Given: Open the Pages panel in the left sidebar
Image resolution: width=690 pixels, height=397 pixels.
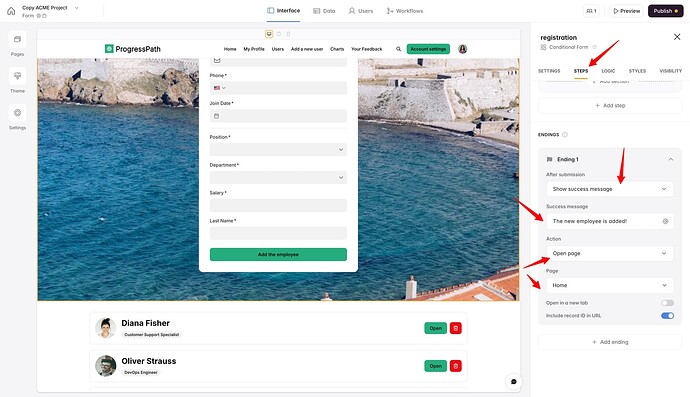Looking at the screenshot, I should point(17,39).
